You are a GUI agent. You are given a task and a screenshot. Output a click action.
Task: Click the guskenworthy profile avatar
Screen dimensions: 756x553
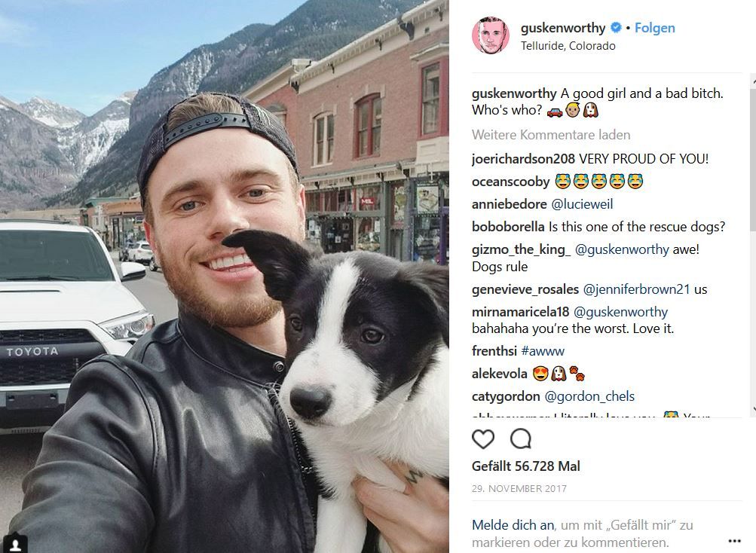click(491, 35)
